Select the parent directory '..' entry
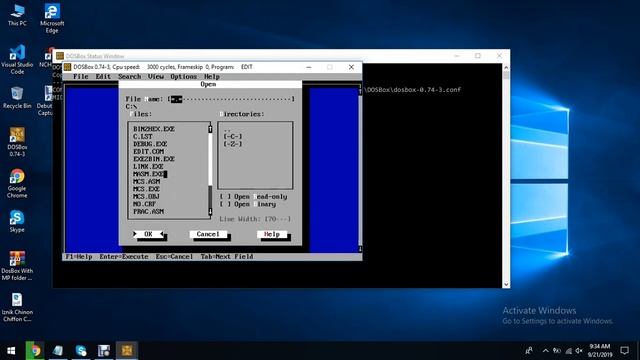The width and height of the screenshot is (640, 360). click(x=227, y=130)
